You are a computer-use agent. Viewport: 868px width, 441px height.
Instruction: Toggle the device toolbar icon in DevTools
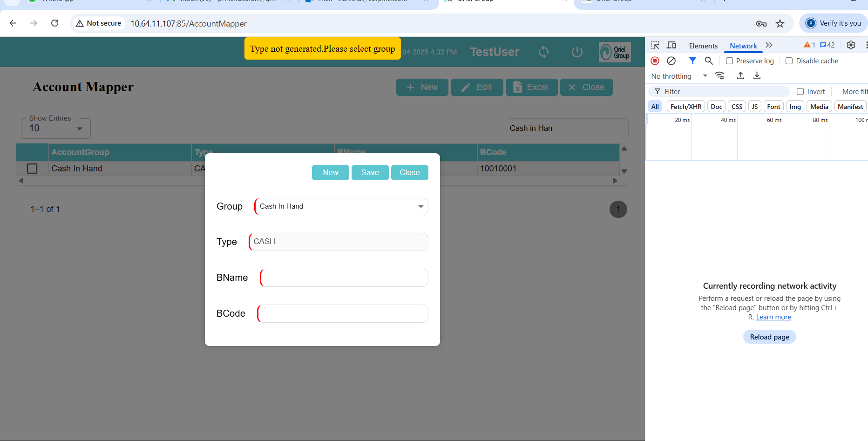point(671,45)
